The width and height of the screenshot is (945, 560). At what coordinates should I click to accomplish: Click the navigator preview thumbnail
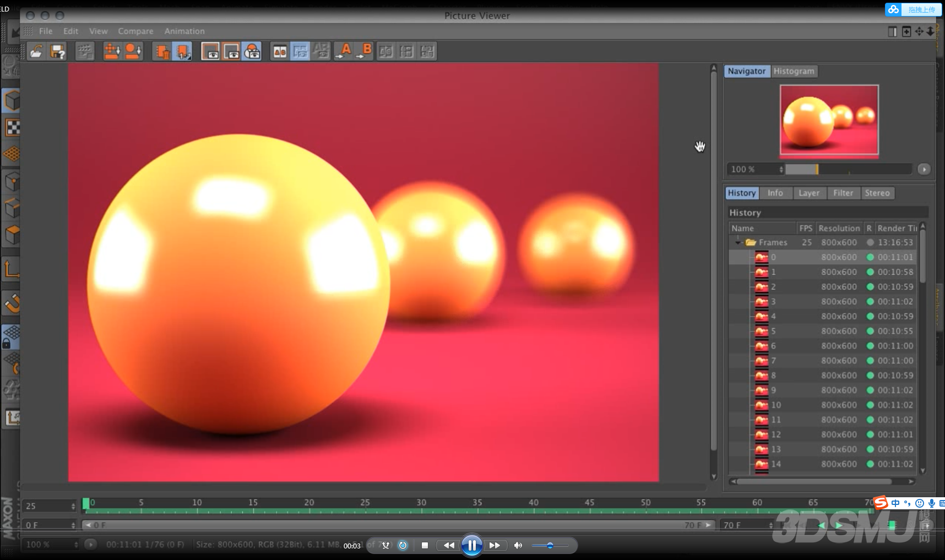pos(829,120)
